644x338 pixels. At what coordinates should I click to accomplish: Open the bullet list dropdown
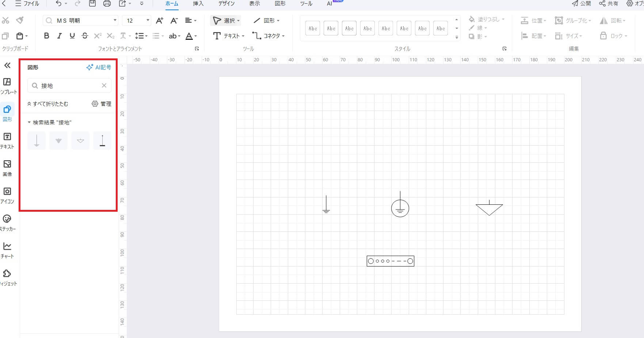(158, 36)
